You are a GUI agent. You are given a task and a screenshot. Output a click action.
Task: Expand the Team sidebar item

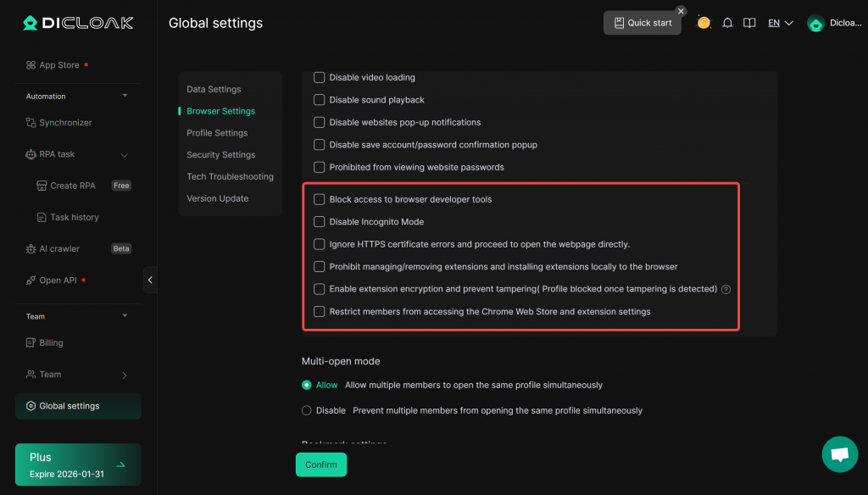(124, 375)
